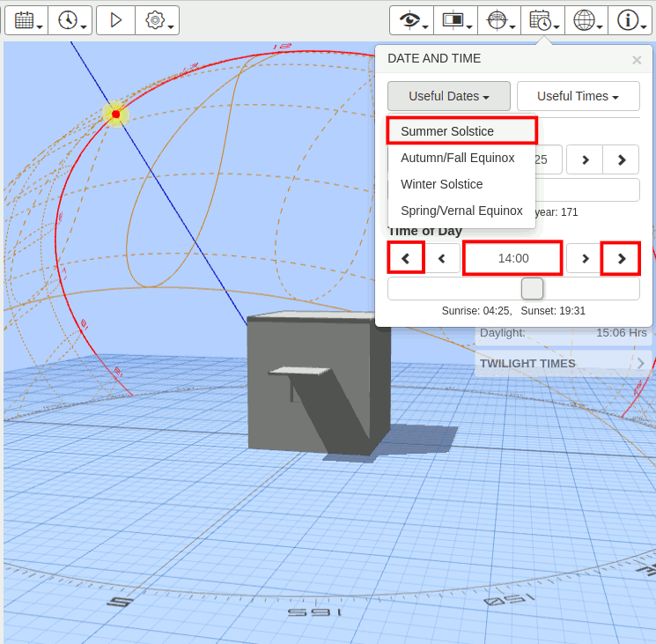Select Spring/Vernal Equinox entry
Screen dimensions: 656x644
461,211
